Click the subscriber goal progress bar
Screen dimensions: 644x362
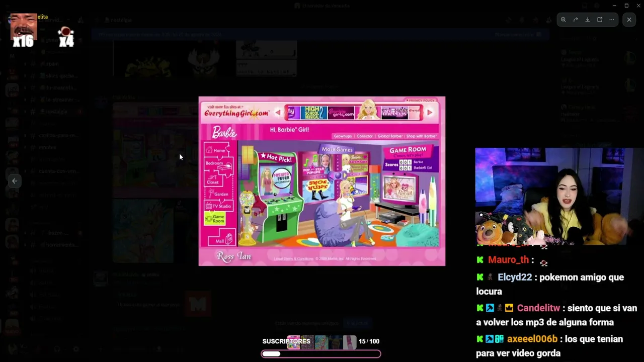click(x=321, y=354)
